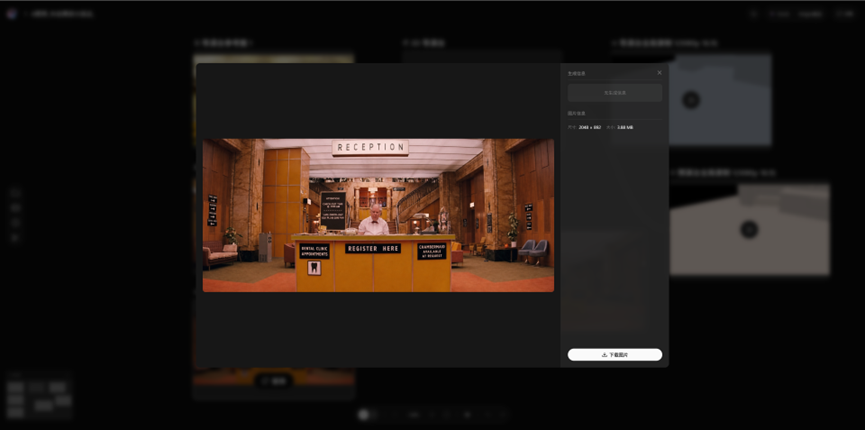
Task: Play the background video showing a beige floor
Action: point(749,229)
